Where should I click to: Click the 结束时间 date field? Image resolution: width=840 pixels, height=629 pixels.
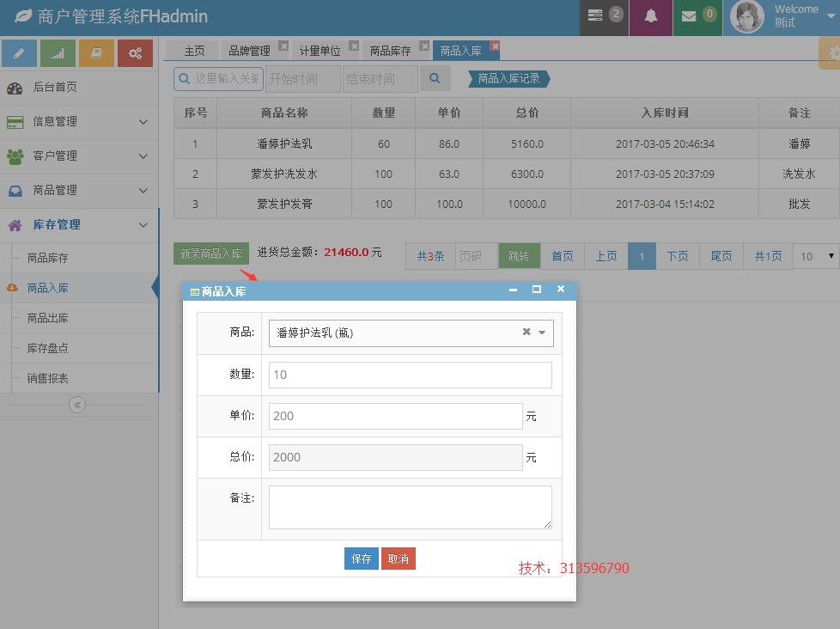[x=380, y=79]
